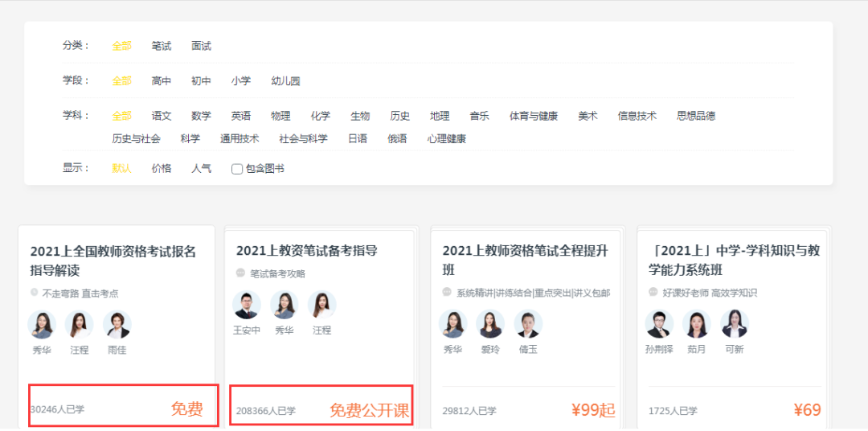This screenshot has width=868, height=431.
Task: Select the 化学 subject filter
Action: click(x=321, y=116)
